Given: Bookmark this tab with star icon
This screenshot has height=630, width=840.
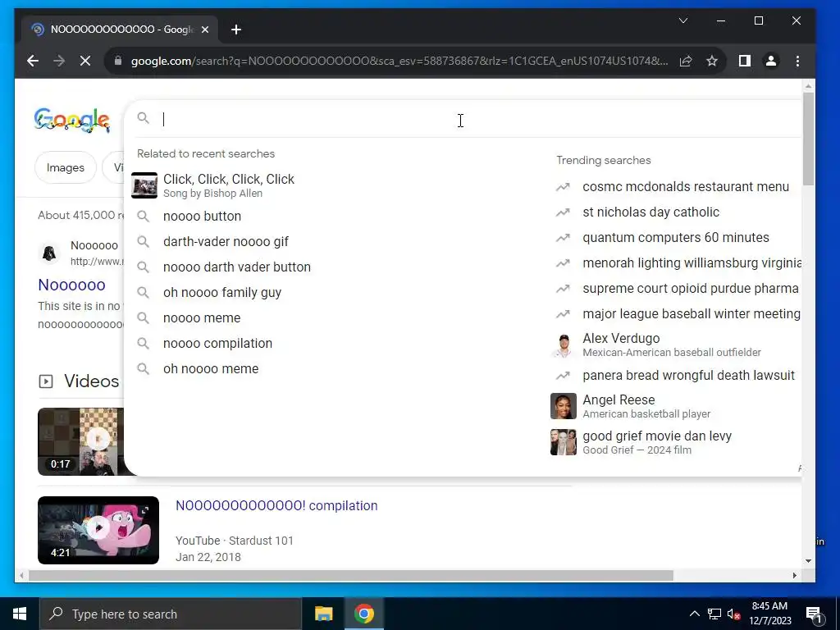Looking at the screenshot, I should 712,61.
